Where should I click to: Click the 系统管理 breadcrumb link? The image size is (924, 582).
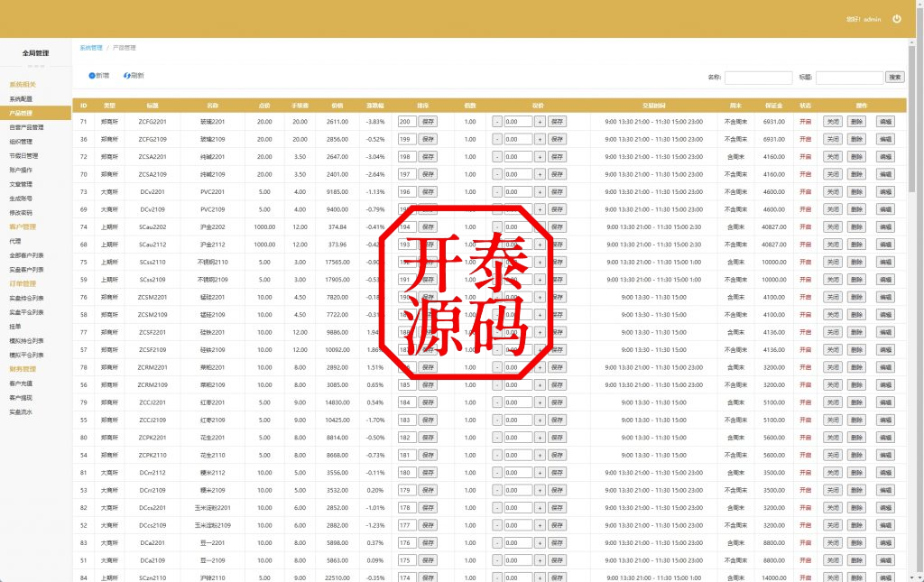click(x=91, y=48)
